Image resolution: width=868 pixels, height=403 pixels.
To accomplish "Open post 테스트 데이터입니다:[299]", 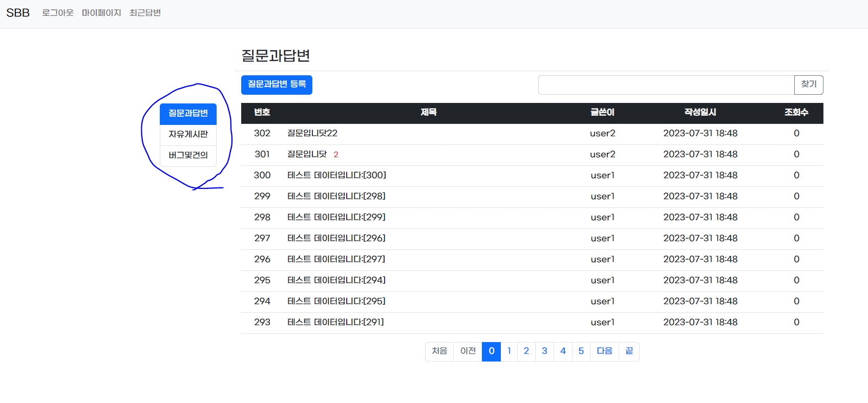I will click(336, 217).
